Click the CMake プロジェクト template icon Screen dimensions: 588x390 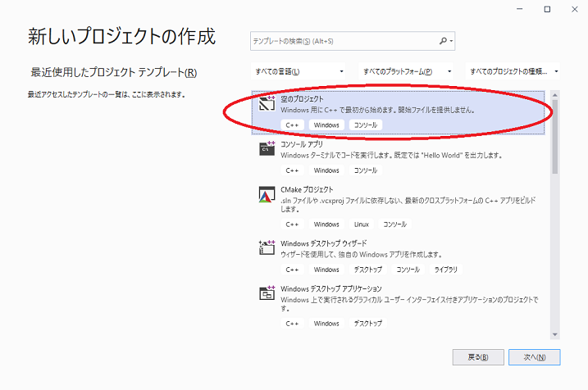point(267,194)
